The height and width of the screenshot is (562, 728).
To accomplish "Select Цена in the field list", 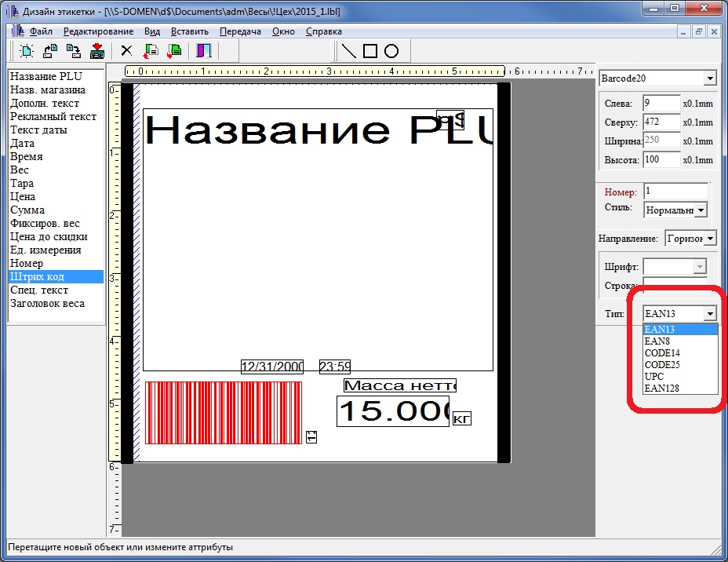I will pos(23,196).
